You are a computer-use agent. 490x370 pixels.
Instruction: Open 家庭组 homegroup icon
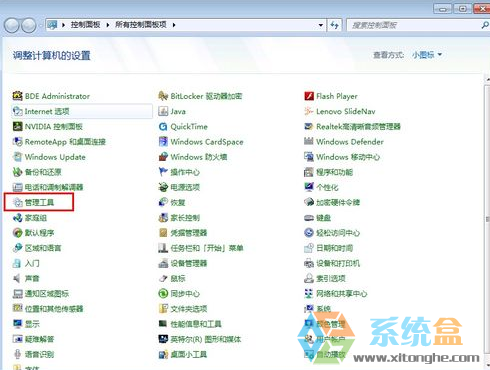tap(17, 218)
